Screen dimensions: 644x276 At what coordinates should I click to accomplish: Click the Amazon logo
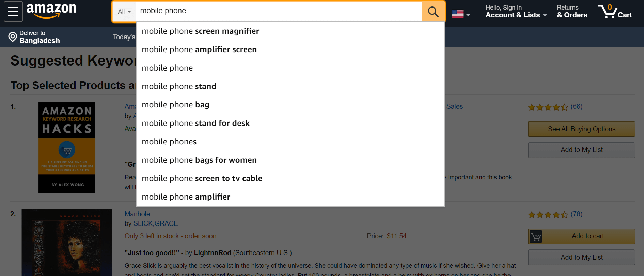click(51, 11)
